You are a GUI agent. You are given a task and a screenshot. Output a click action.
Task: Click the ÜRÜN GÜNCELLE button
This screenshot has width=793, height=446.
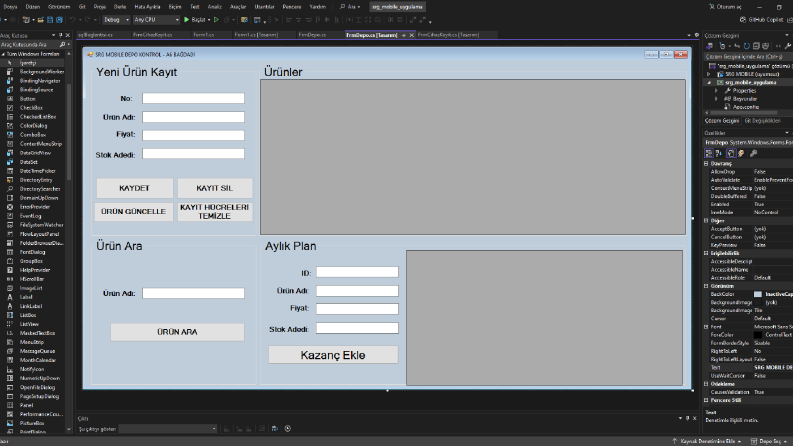134,211
